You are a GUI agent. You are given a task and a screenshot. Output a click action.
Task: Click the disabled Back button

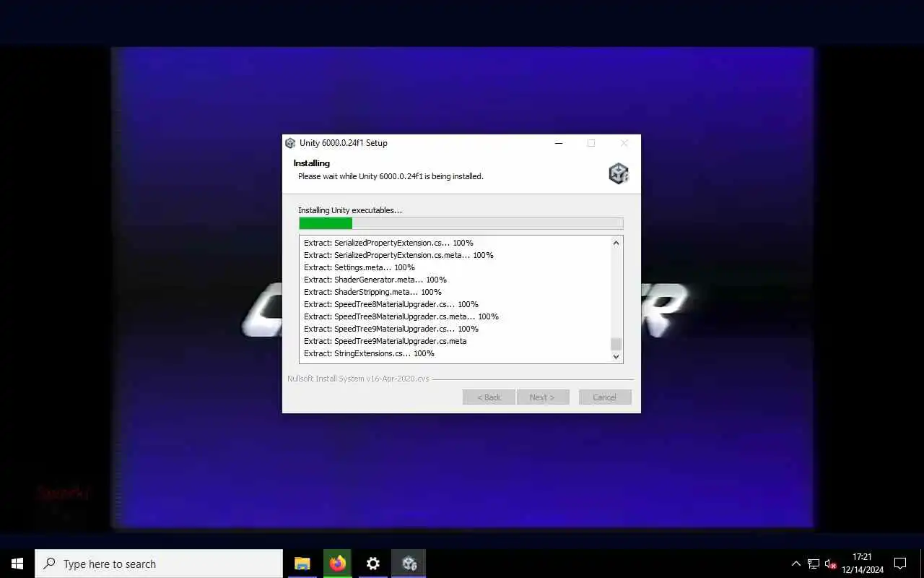click(x=489, y=397)
